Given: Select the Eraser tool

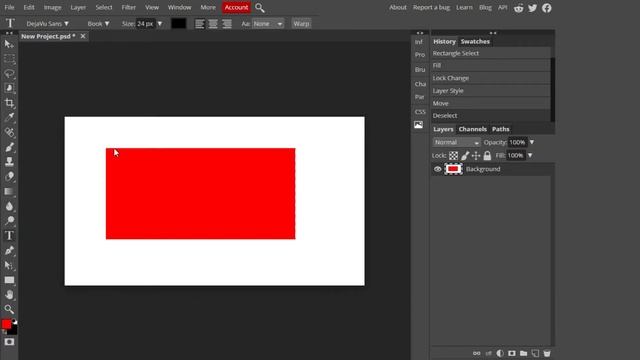Looking at the screenshot, I should pos(9,176).
